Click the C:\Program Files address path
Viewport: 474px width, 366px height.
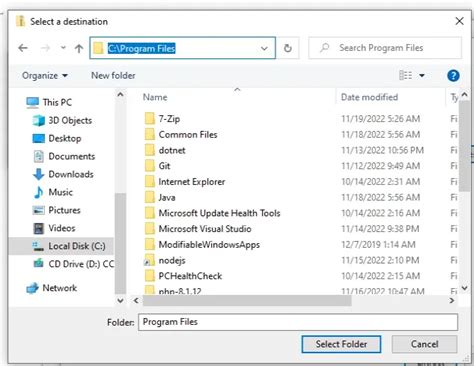pyautogui.click(x=141, y=49)
